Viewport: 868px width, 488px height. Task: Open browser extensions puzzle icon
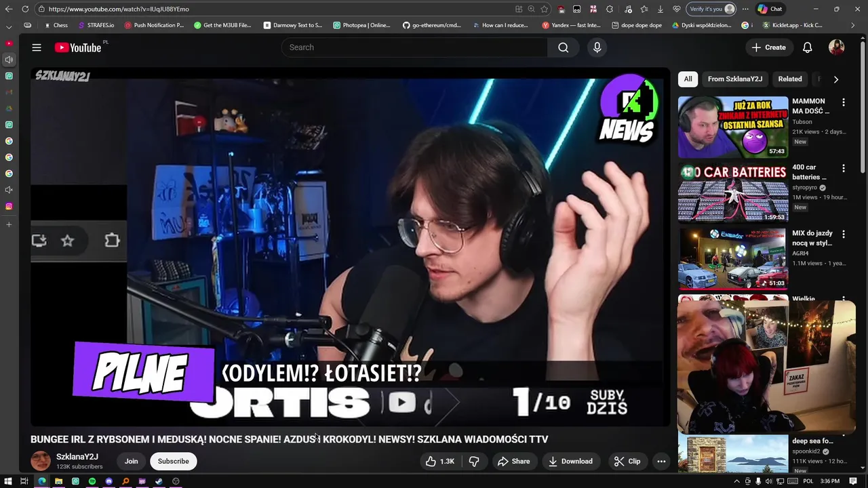point(609,9)
